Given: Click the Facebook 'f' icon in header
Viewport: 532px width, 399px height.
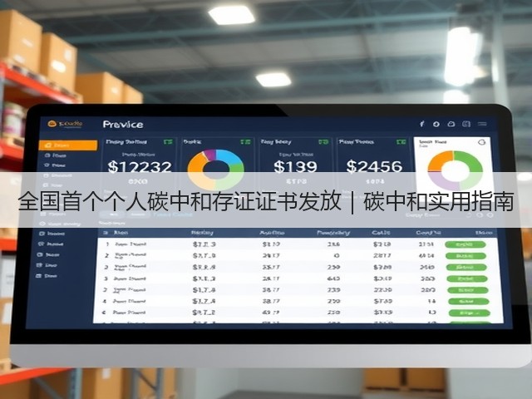Looking at the screenshot, I should tap(421, 124).
